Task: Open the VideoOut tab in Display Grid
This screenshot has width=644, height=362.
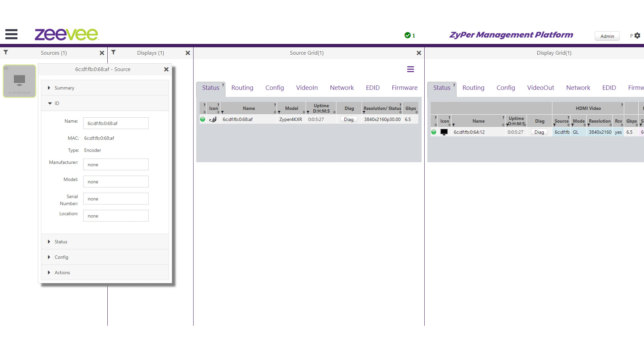Action: [x=540, y=88]
